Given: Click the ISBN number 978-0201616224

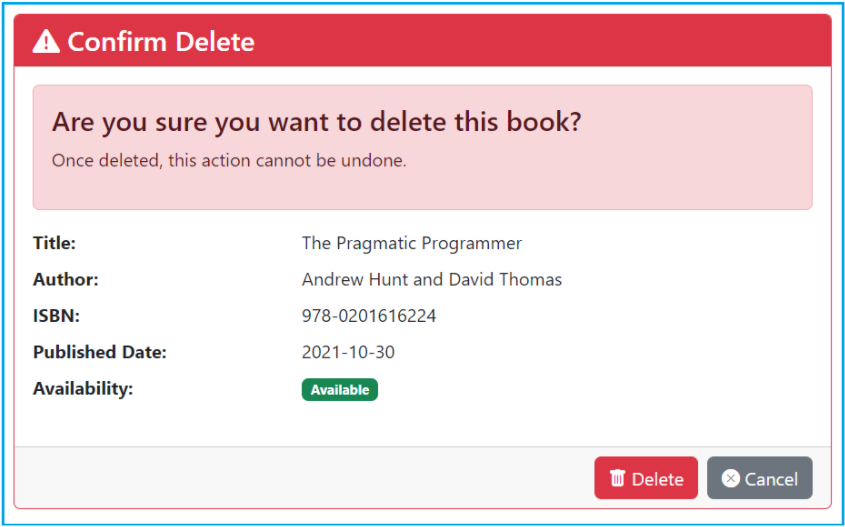Looking at the screenshot, I should point(368,316).
